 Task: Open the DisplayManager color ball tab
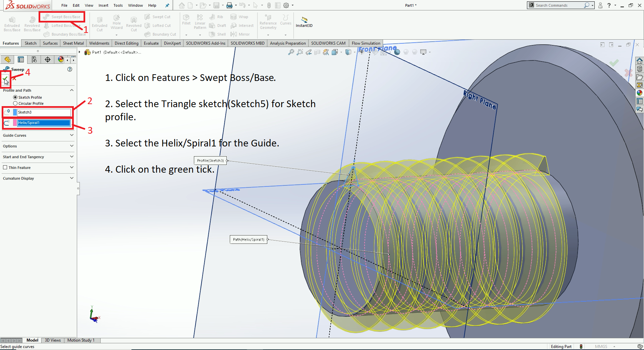coord(61,59)
